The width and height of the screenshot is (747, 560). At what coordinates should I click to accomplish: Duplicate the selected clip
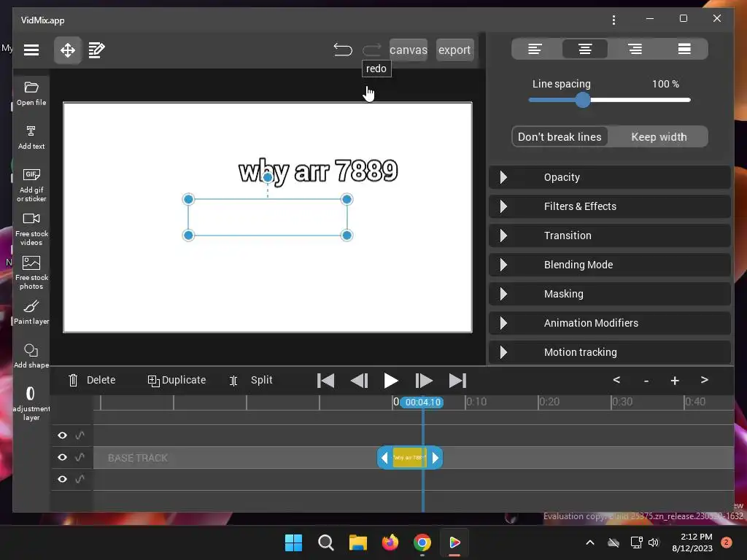(x=177, y=380)
